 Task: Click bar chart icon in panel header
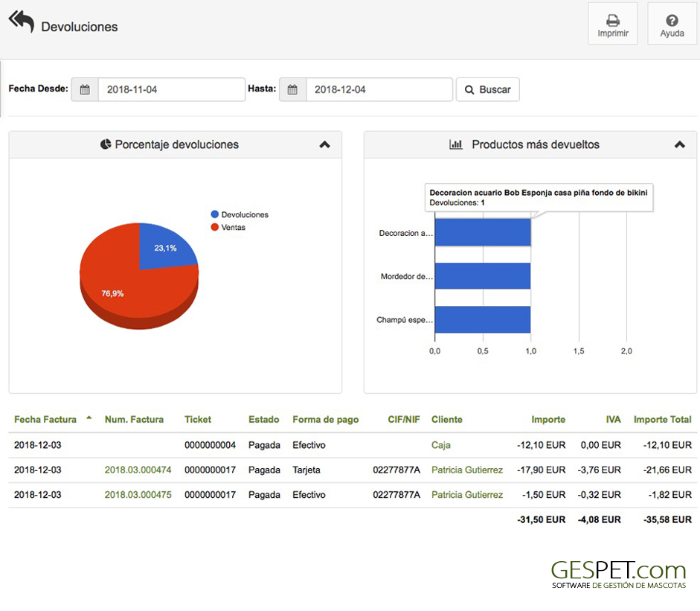455,144
